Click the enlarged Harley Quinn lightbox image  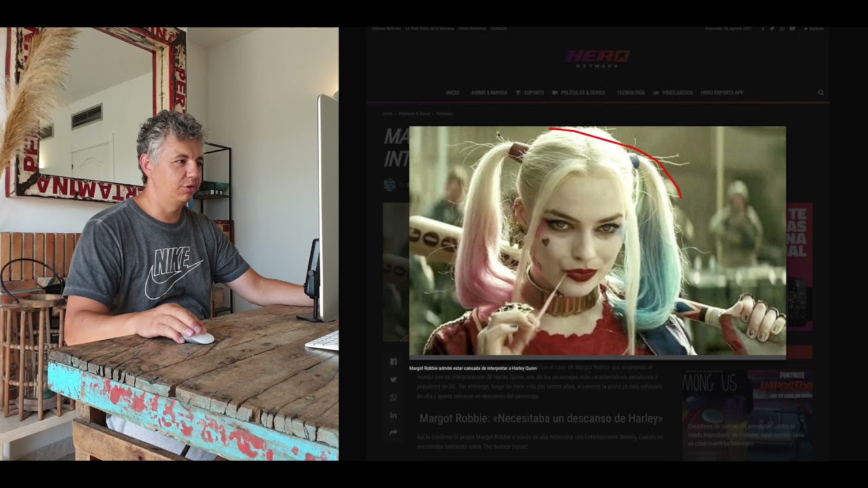click(x=597, y=241)
